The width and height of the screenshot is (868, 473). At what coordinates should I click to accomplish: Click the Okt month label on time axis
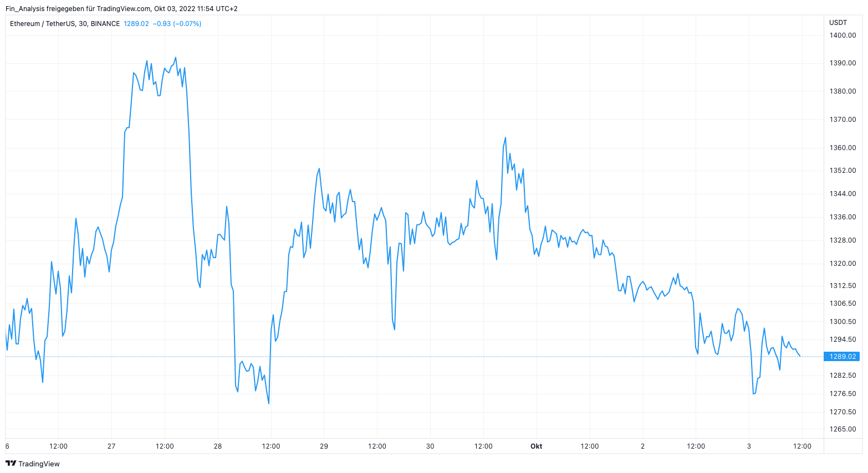[537, 446]
